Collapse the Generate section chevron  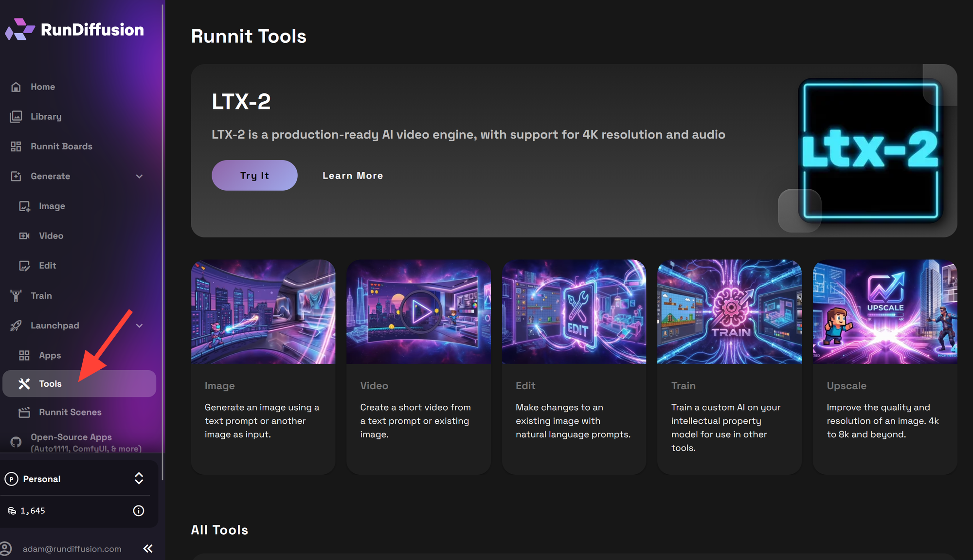[x=139, y=176]
